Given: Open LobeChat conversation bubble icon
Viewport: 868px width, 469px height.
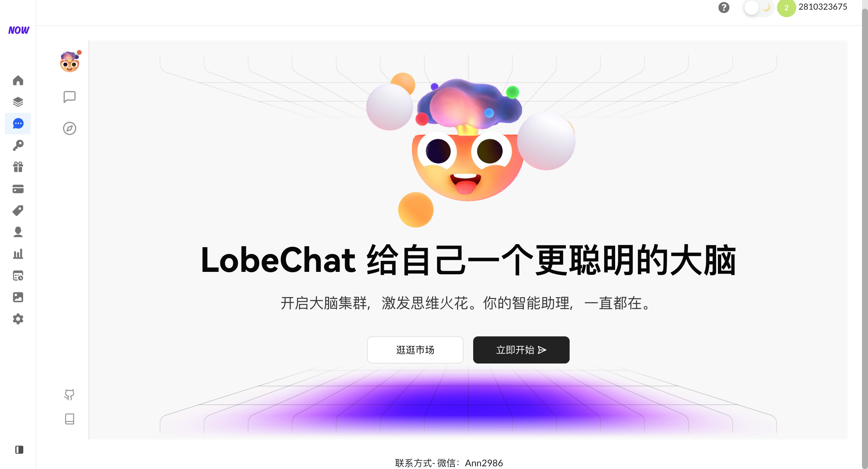Looking at the screenshot, I should [x=69, y=97].
